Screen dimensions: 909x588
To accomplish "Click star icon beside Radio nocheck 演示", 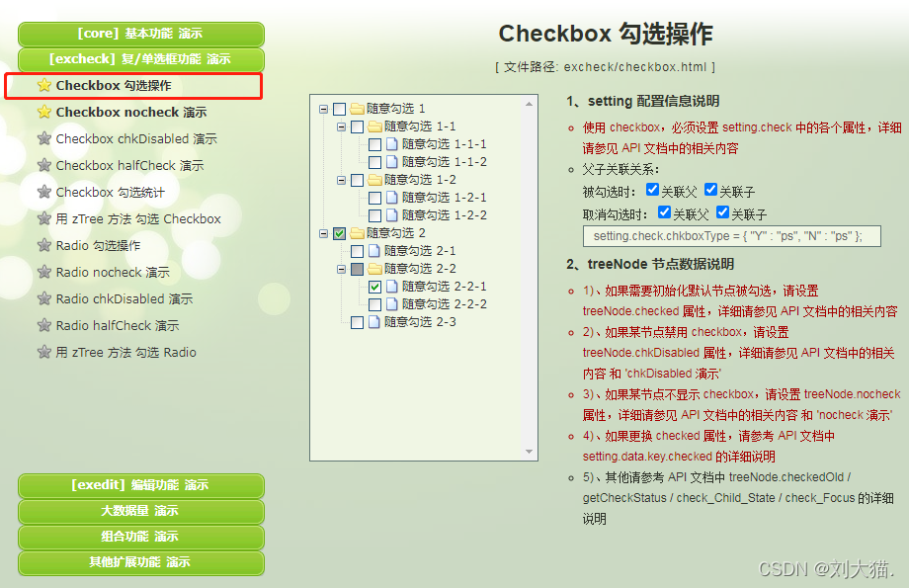I will pos(44,272).
